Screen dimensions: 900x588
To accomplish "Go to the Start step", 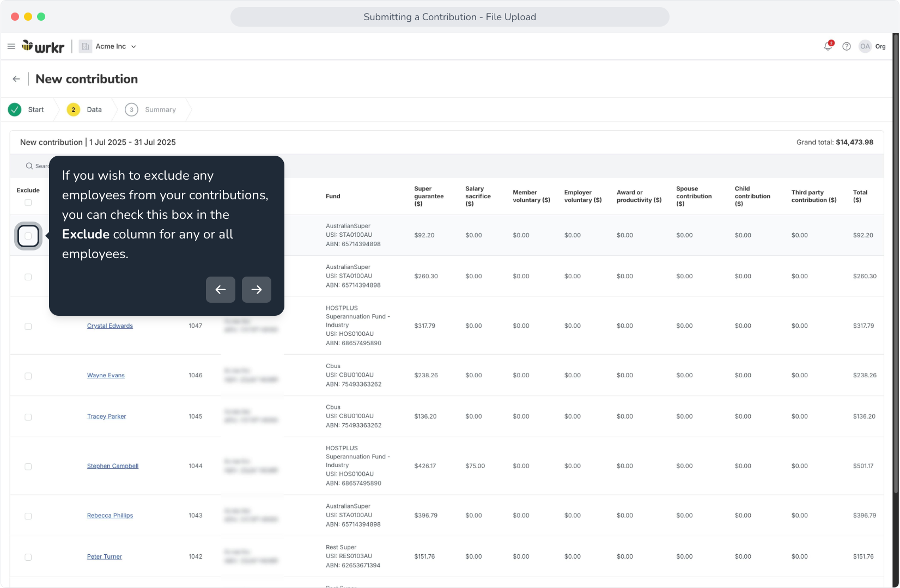I will tap(27, 109).
